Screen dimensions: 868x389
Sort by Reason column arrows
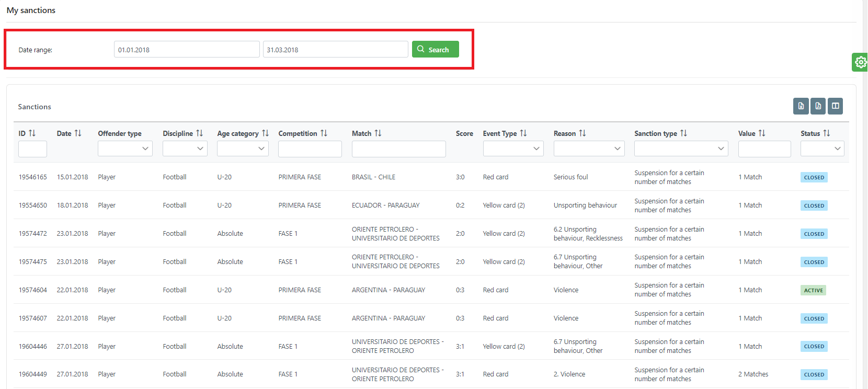583,133
